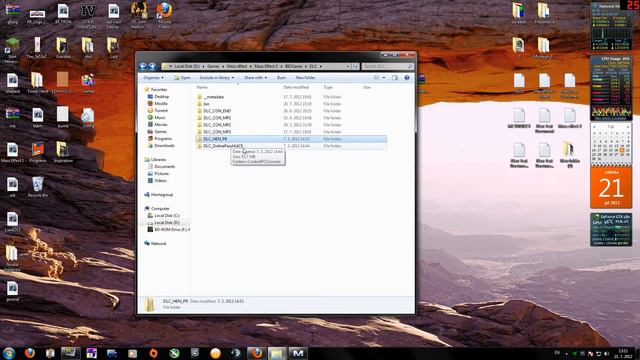The width and height of the screenshot is (640, 360).
Task: Select Homegroup in navigation pane
Action: pyautogui.click(x=161, y=195)
